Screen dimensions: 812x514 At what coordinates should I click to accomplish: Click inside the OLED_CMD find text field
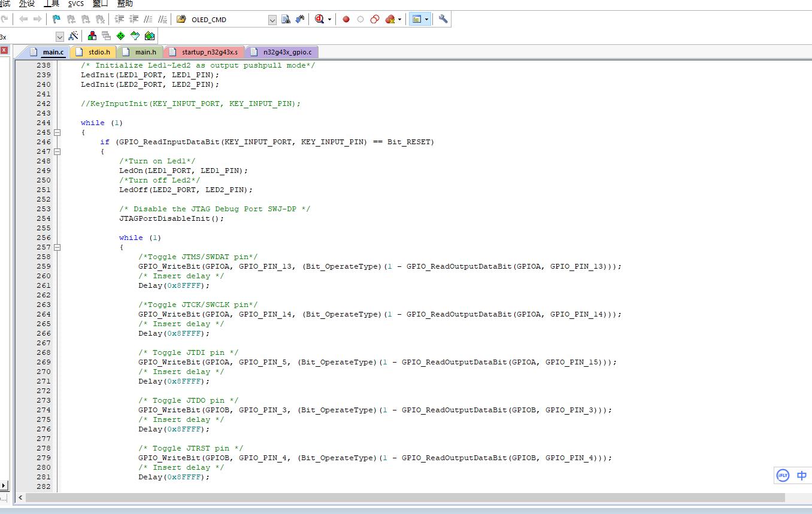coord(229,20)
